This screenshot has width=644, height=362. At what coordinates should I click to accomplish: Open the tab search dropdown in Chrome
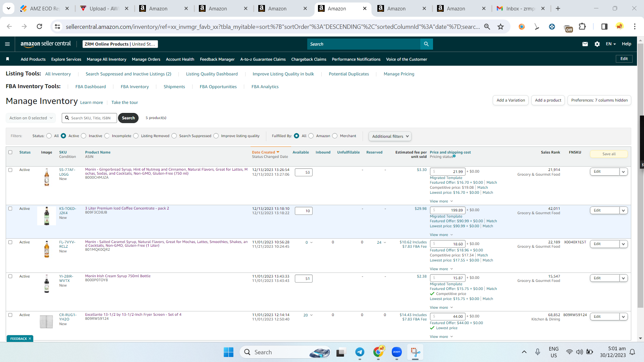(x=8, y=8)
